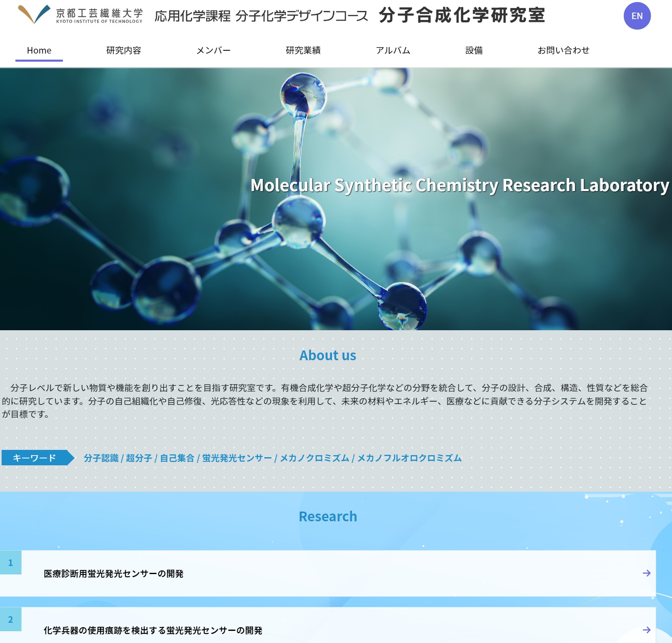This screenshot has height=643, width=672.
Task: Click the molecule hero banner image
Action: [x=336, y=199]
